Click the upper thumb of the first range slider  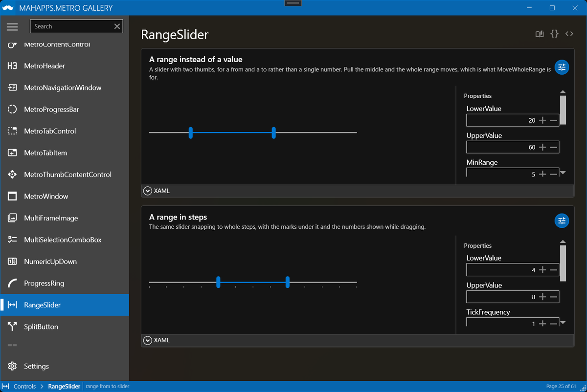[x=273, y=132]
